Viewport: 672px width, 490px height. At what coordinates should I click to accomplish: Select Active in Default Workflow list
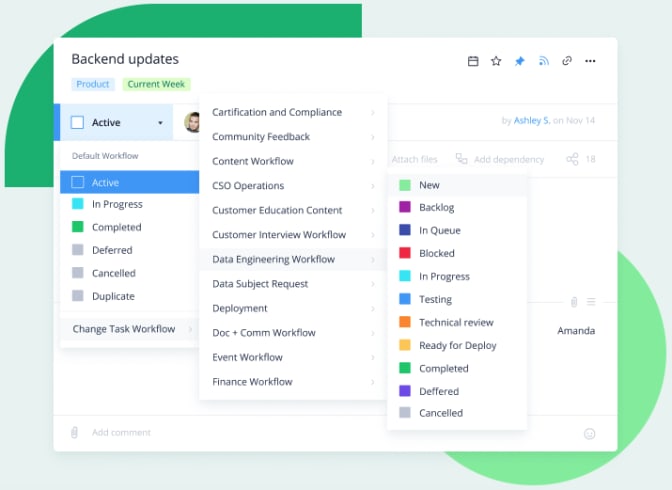[129, 182]
